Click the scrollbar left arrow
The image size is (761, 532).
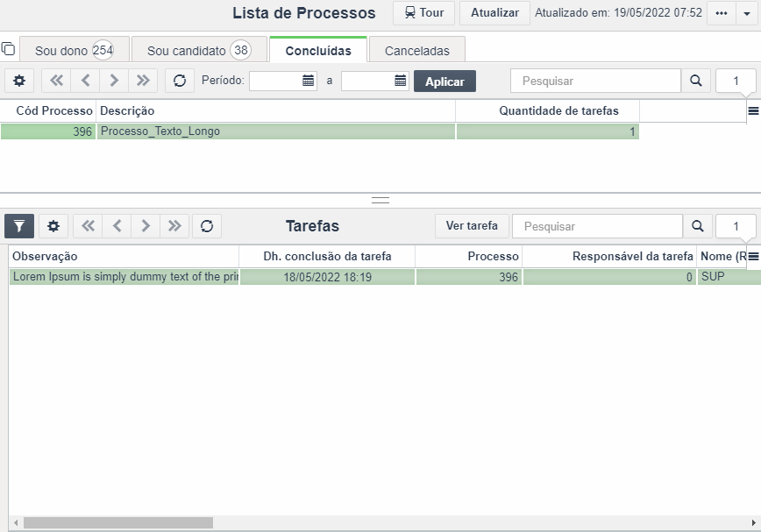click(x=16, y=522)
